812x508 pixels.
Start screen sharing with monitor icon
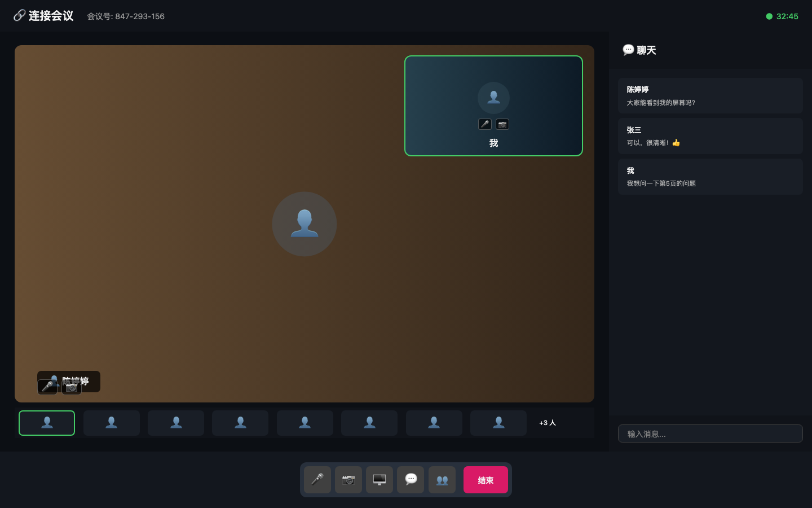point(379,480)
